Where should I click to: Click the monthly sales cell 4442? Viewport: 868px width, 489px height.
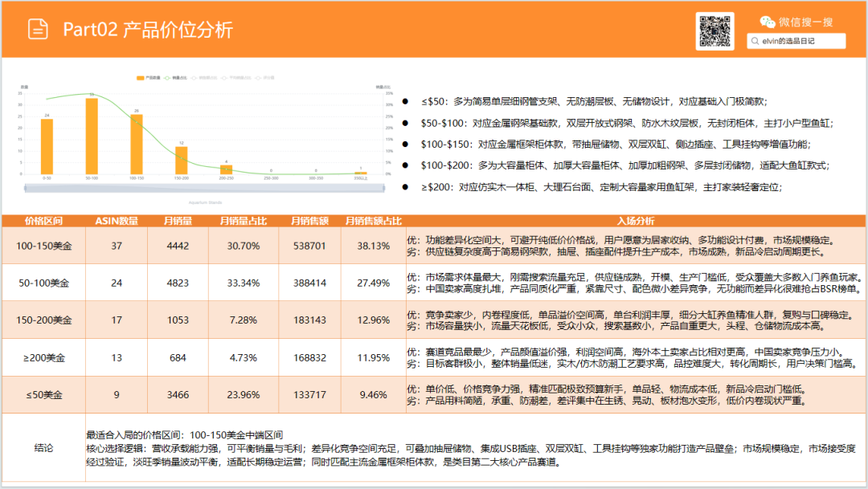[178, 246]
